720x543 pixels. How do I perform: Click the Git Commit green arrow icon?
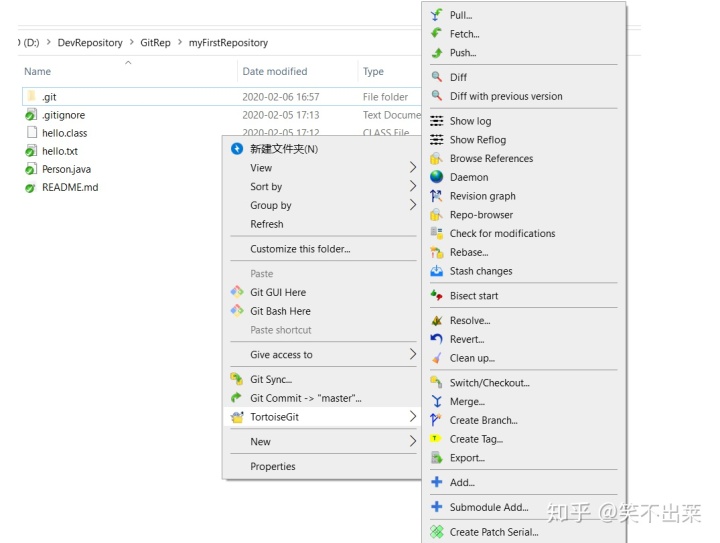tap(236, 398)
